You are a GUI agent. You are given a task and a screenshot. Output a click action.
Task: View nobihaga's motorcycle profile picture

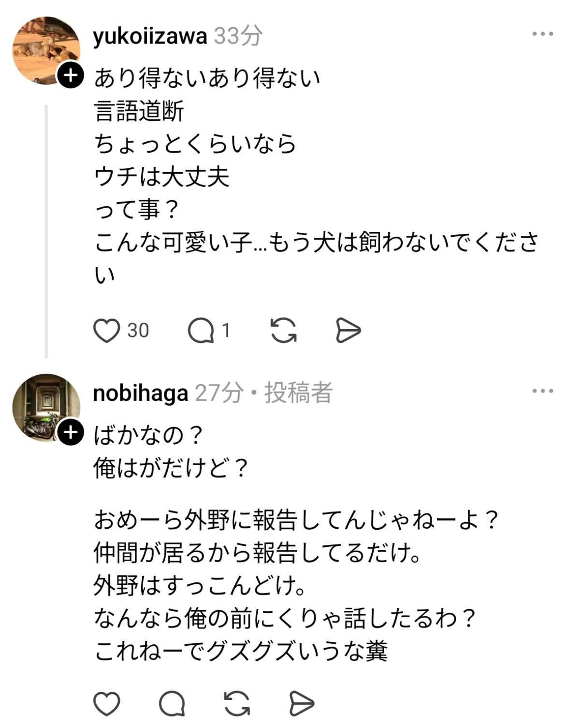(44, 406)
